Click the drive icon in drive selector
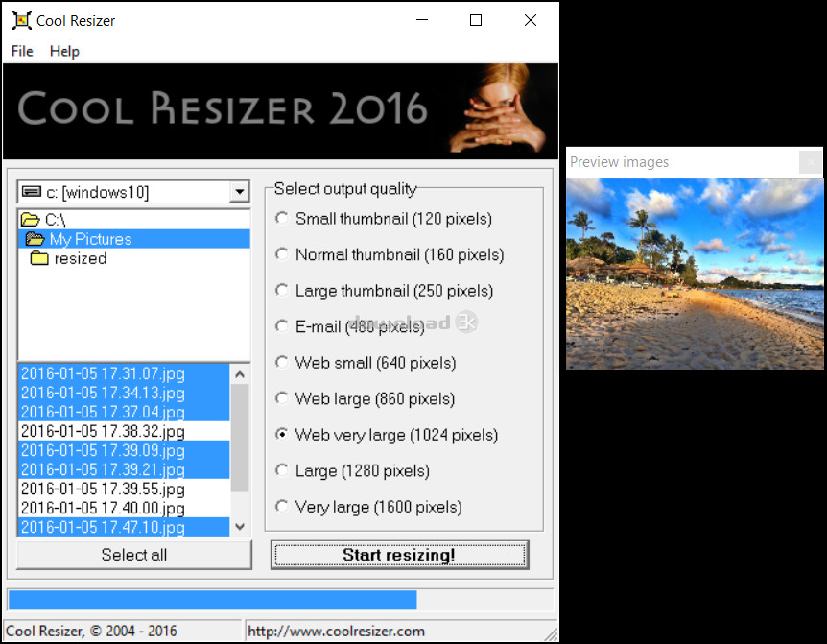 click(x=32, y=192)
